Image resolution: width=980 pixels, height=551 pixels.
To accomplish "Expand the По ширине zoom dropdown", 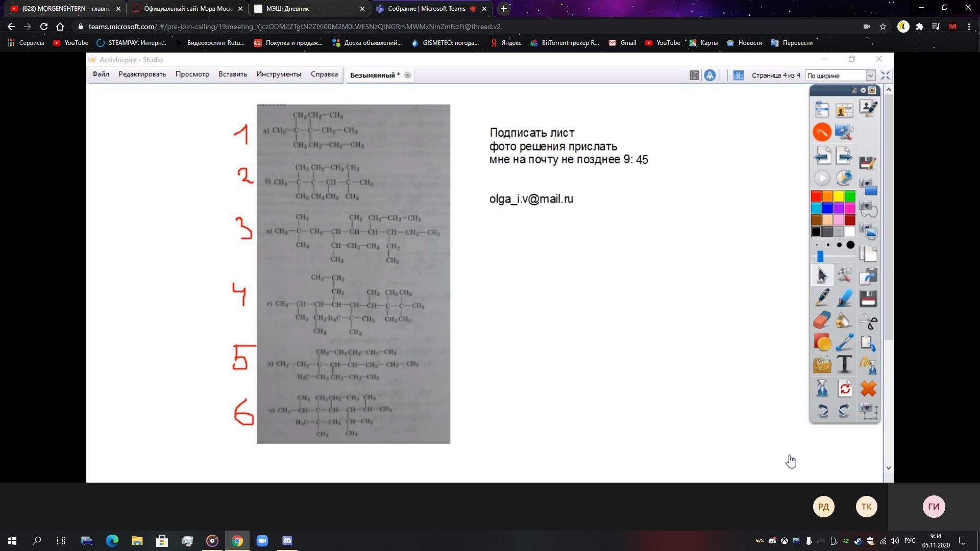I will [x=870, y=76].
